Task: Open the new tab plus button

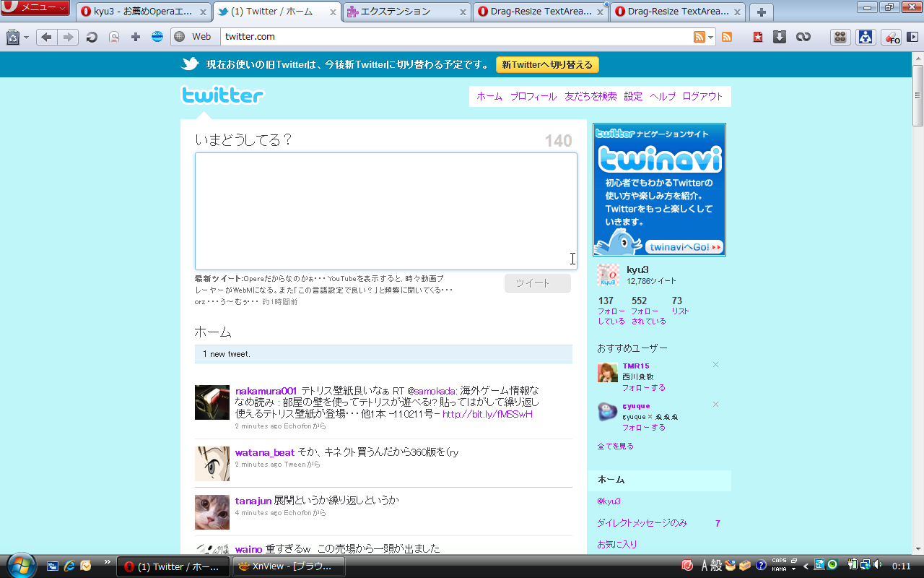Action: point(762,12)
